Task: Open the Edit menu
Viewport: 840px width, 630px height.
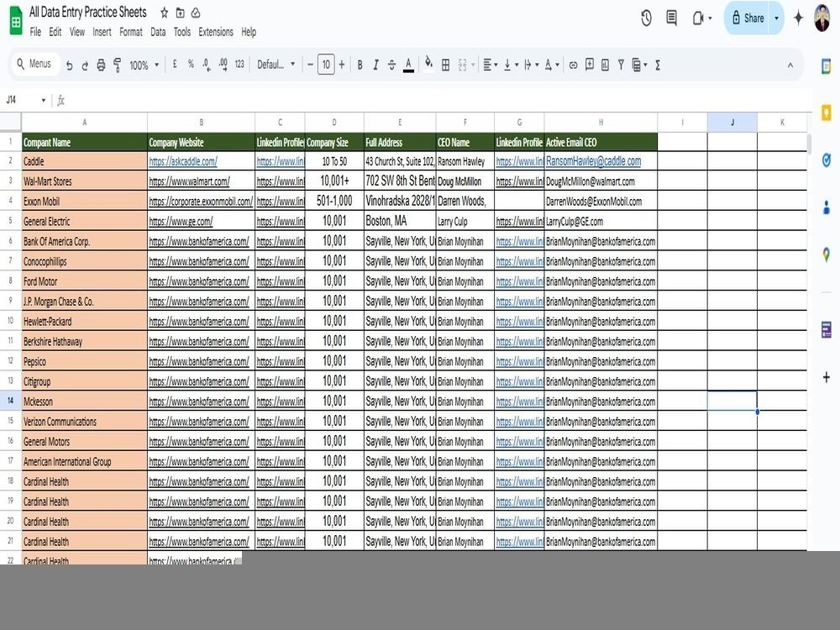Action: (55, 32)
